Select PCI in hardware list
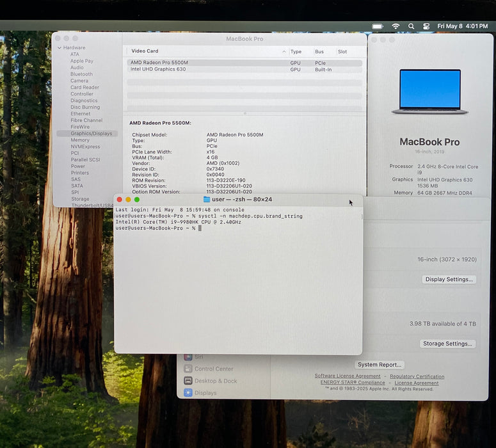496x448 pixels. pyautogui.click(x=75, y=153)
